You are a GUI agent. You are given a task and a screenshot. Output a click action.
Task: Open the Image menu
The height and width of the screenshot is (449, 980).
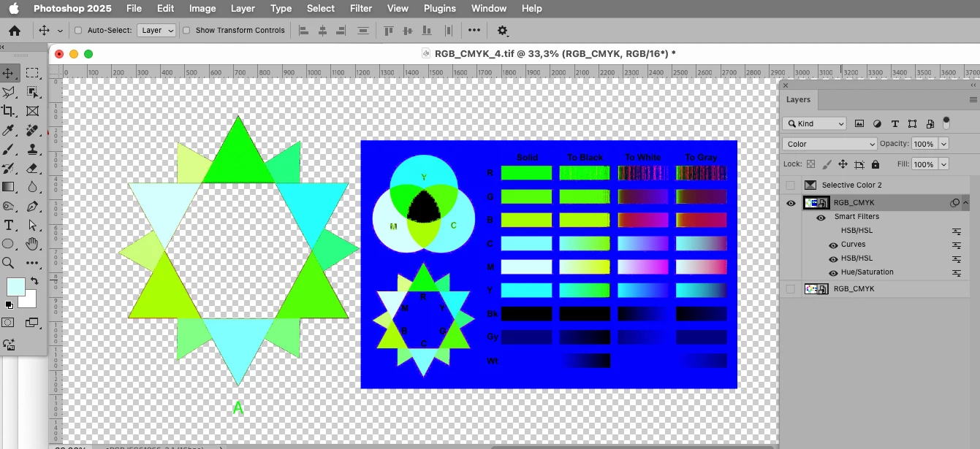click(x=202, y=9)
